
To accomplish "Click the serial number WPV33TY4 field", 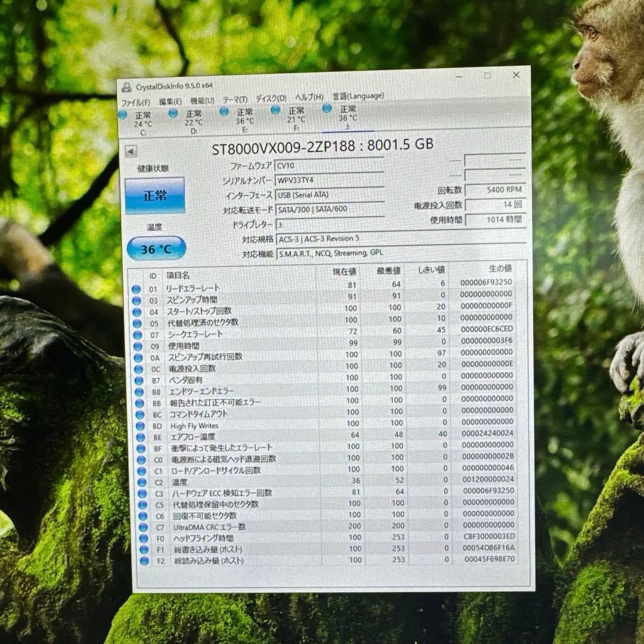I will [329, 180].
